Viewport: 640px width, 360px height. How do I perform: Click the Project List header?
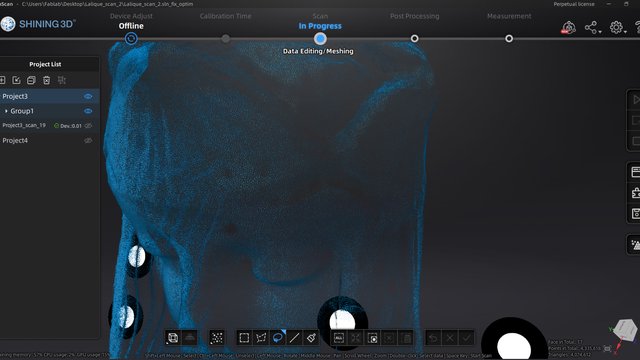pyautogui.click(x=45, y=64)
